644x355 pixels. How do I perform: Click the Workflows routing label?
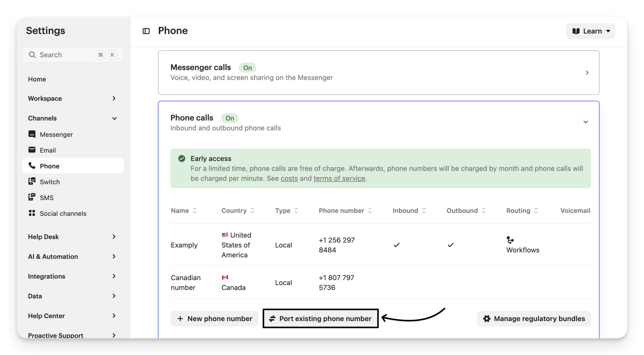(x=523, y=250)
